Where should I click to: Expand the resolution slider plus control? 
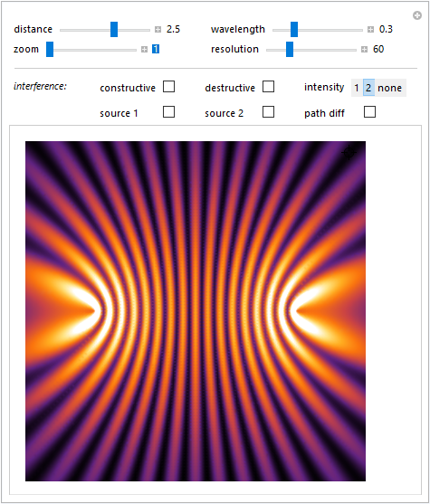364,50
